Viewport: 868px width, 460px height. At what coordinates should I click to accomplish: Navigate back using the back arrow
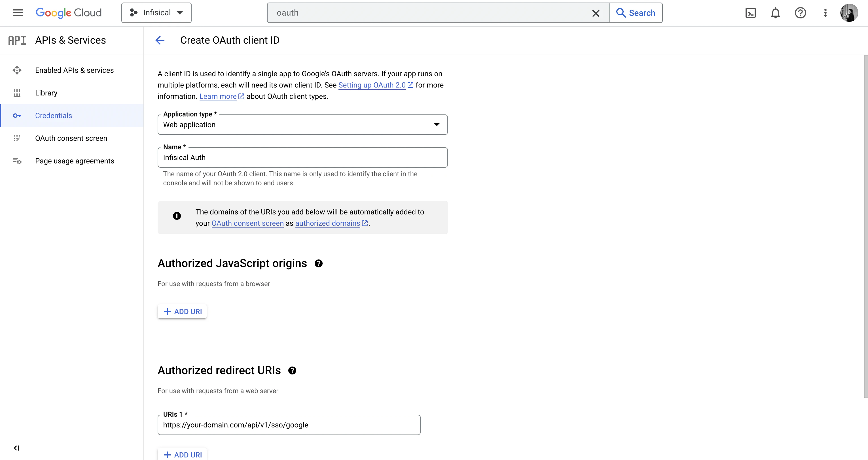point(160,40)
